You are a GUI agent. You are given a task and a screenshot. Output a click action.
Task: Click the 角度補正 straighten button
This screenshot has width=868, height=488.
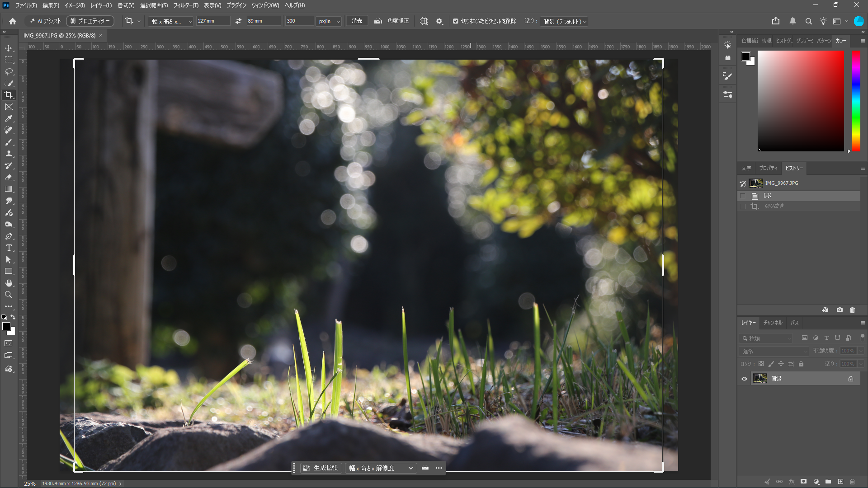(392, 21)
